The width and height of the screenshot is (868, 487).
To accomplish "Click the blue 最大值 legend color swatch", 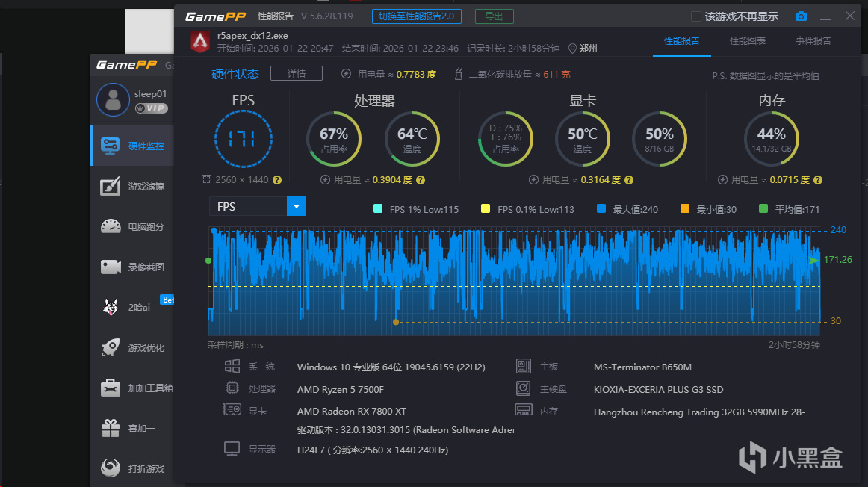I will click(x=601, y=209).
